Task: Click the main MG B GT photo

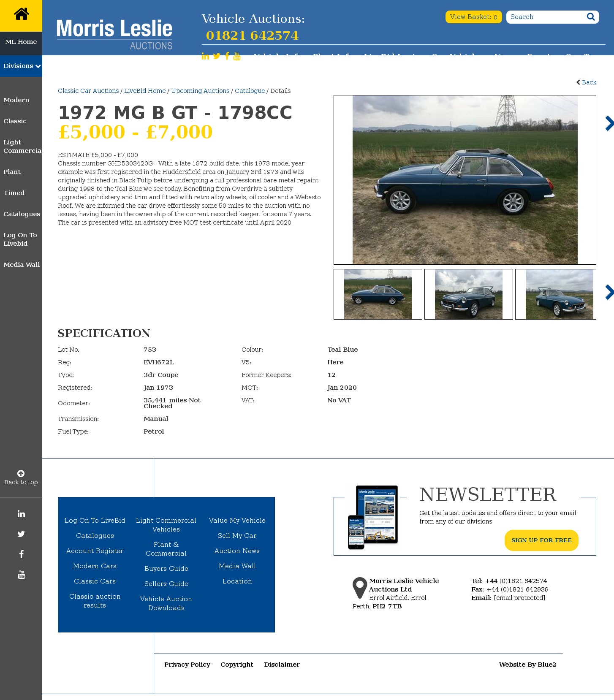Action: coord(465,180)
